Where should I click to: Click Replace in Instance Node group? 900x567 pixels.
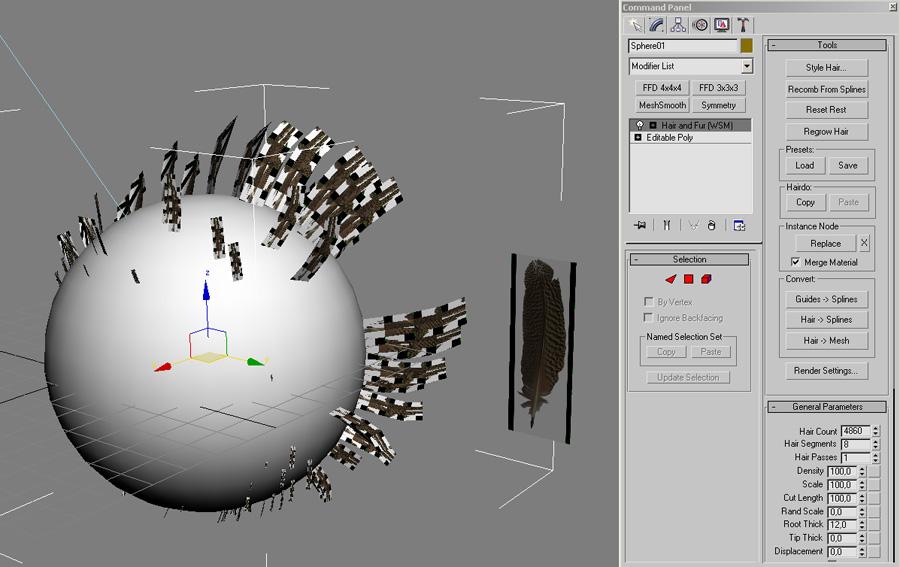pos(825,243)
